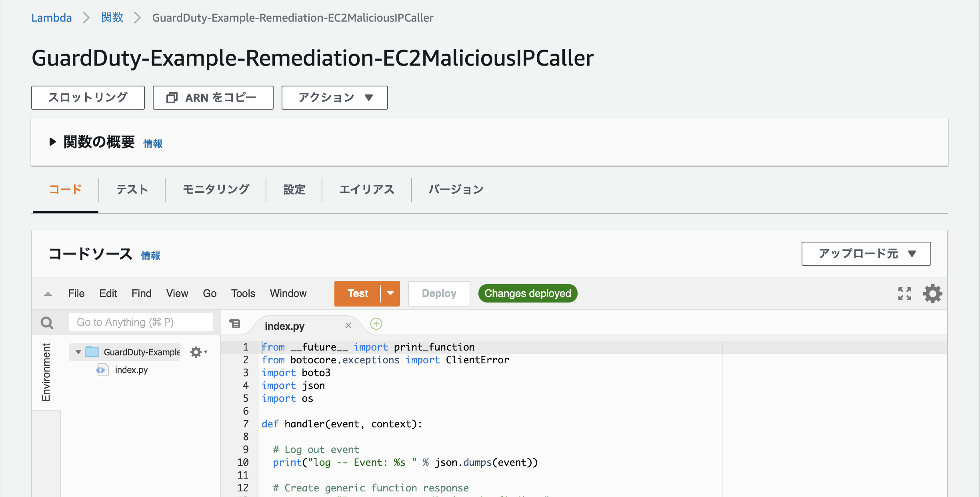Click '# Create generic function response' comment

371,488
